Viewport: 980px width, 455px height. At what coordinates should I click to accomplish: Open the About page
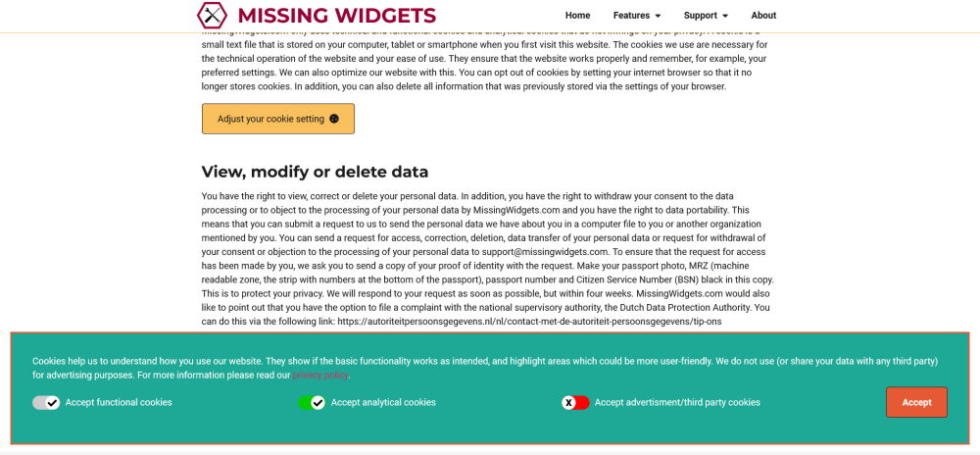point(763,16)
